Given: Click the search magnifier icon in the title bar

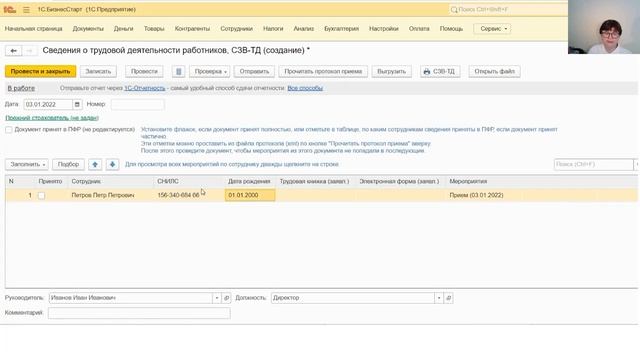Looking at the screenshot, I should 454,9.
